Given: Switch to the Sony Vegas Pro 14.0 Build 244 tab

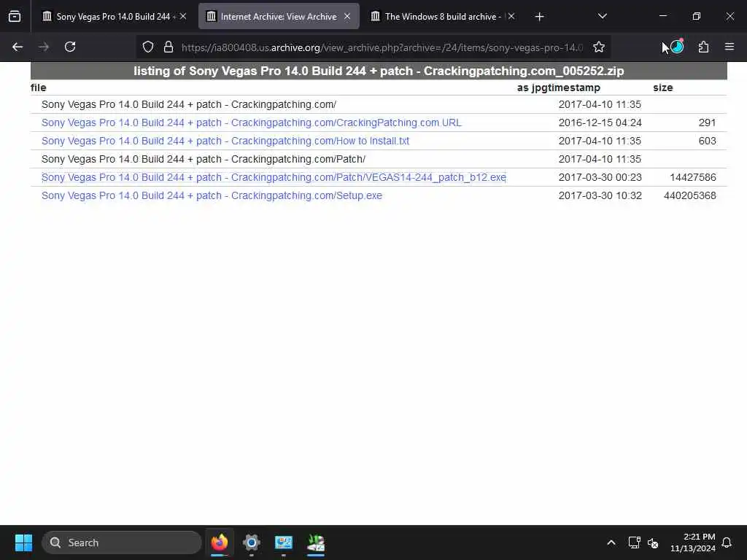Looking at the screenshot, I should (x=113, y=16).
